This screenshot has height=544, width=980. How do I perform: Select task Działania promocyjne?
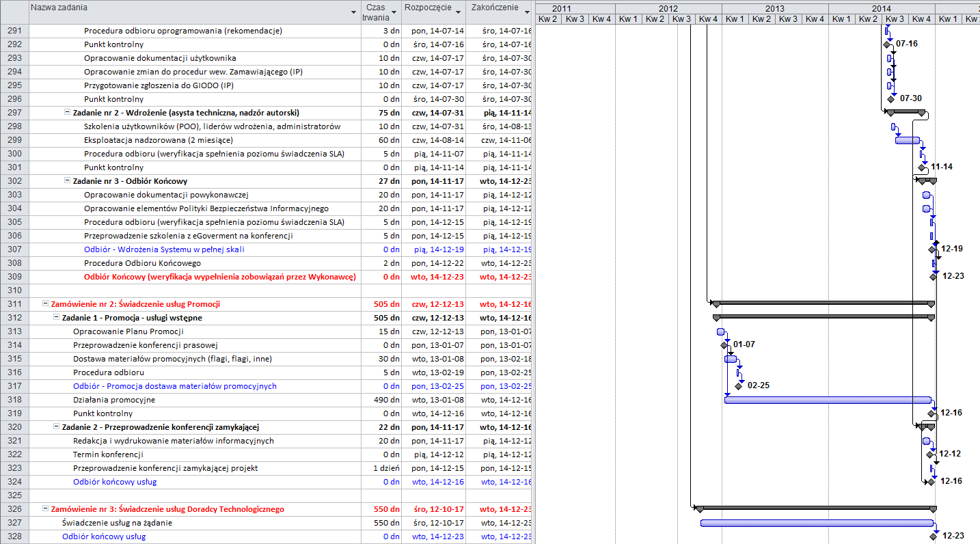point(114,400)
